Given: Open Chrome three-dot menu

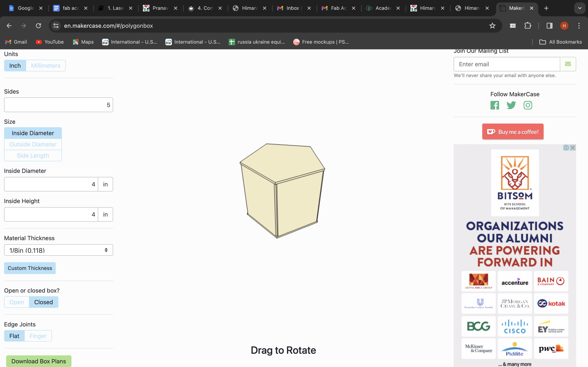Looking at the screenshot, I should (x=579, y=26).
